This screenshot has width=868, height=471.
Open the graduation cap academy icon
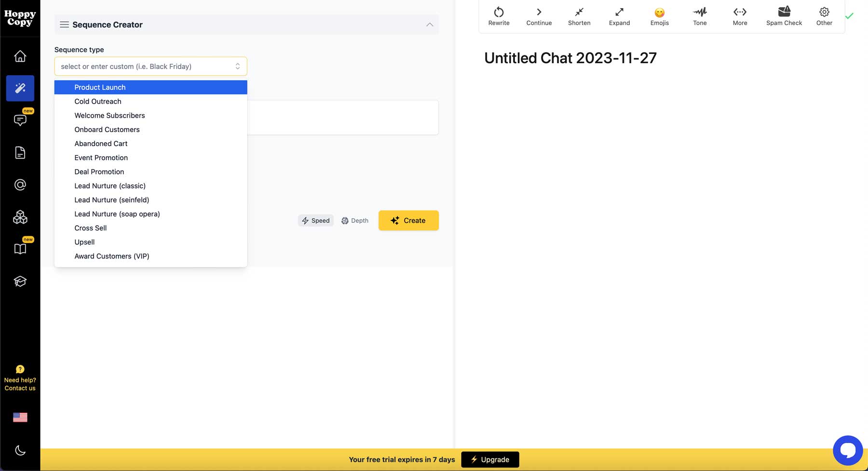point(20,281)
